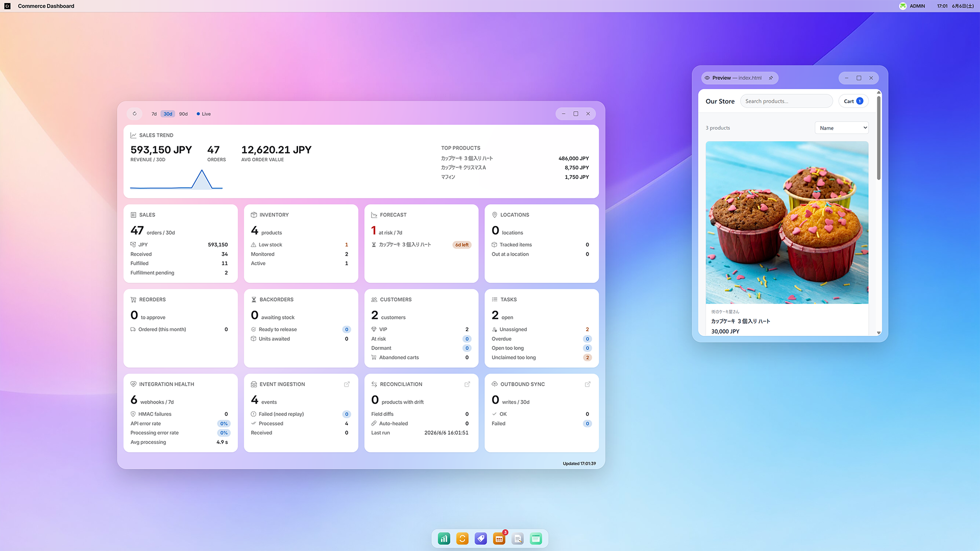Click the Ordered (this month) row
Image resolution: width=980 pixels, height=551 pixels.
180,330
